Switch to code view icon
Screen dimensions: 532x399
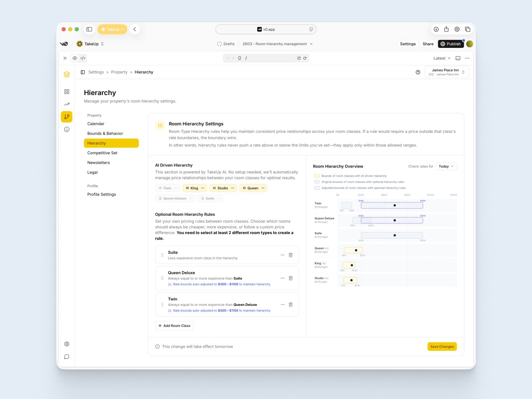tap(83, 58)
